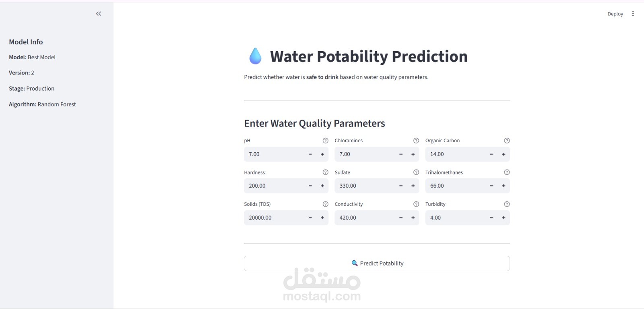Open the Solids (TDS) help tooltip icon
The width and height of the screenshot is (644, 309).
[325, 204]
